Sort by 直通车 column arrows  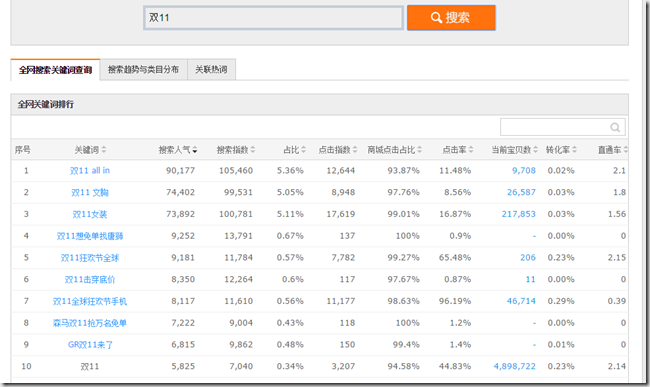pyautogui.click(x=626, y=150)
